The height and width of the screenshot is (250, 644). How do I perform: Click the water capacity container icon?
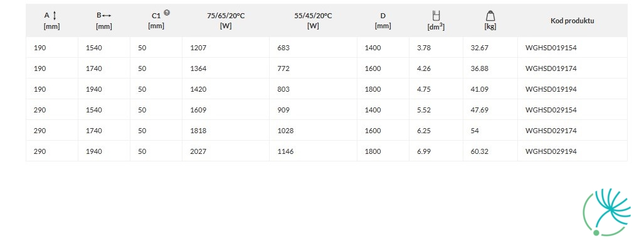(436, 16)
